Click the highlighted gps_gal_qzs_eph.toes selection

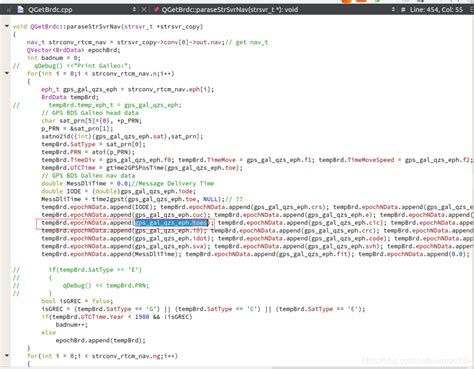(x=171, y=223)
